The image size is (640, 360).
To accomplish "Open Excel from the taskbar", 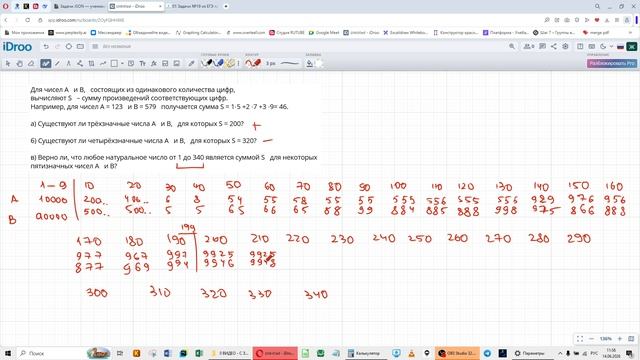I will (x=198, y=353).
